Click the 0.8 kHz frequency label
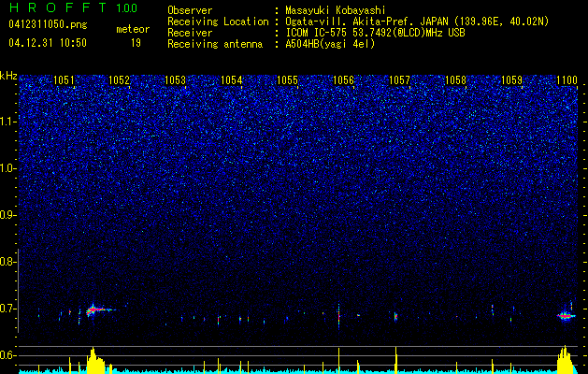The height and width of the screenshot is (374, 588). [x=8, y=262]
